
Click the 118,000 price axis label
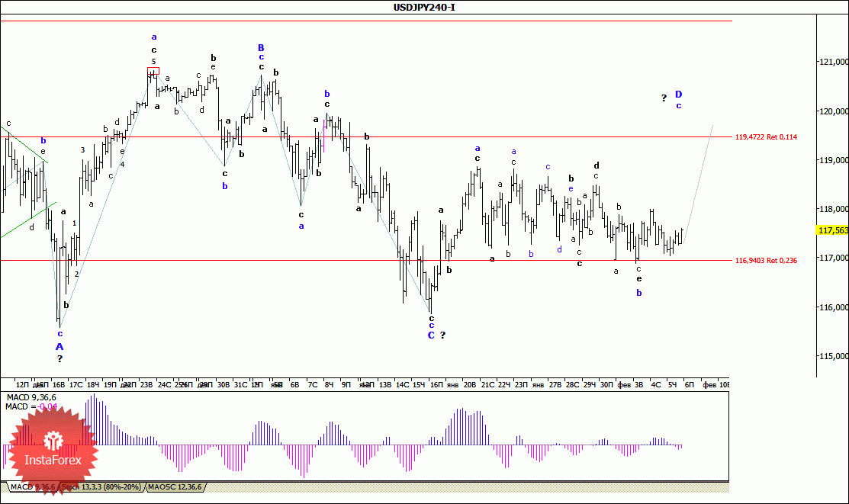[834, 208]
